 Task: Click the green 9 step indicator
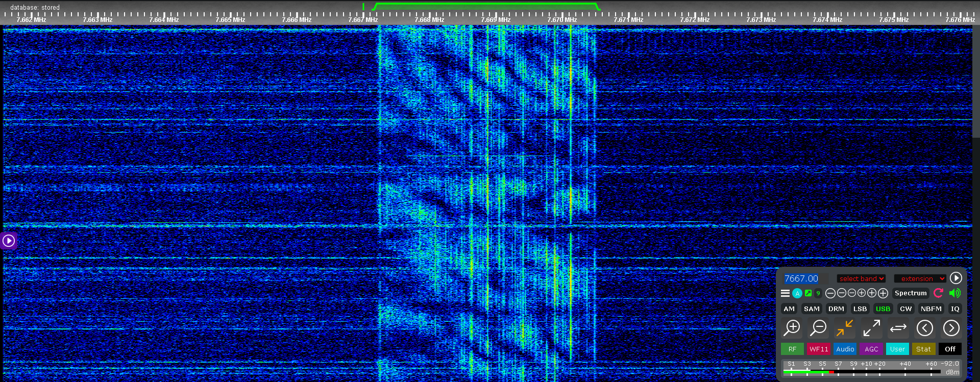818,293
